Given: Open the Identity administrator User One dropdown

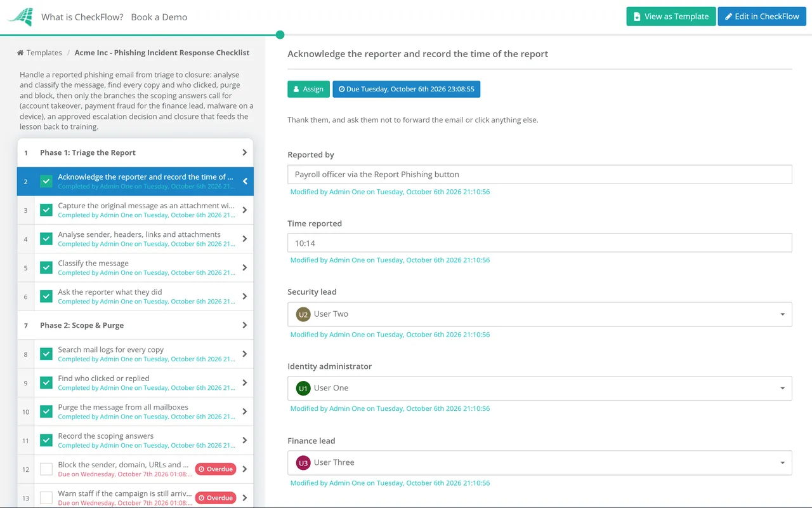Looking at the screenshot, I should pyautogui.click(x=539, y=388).
